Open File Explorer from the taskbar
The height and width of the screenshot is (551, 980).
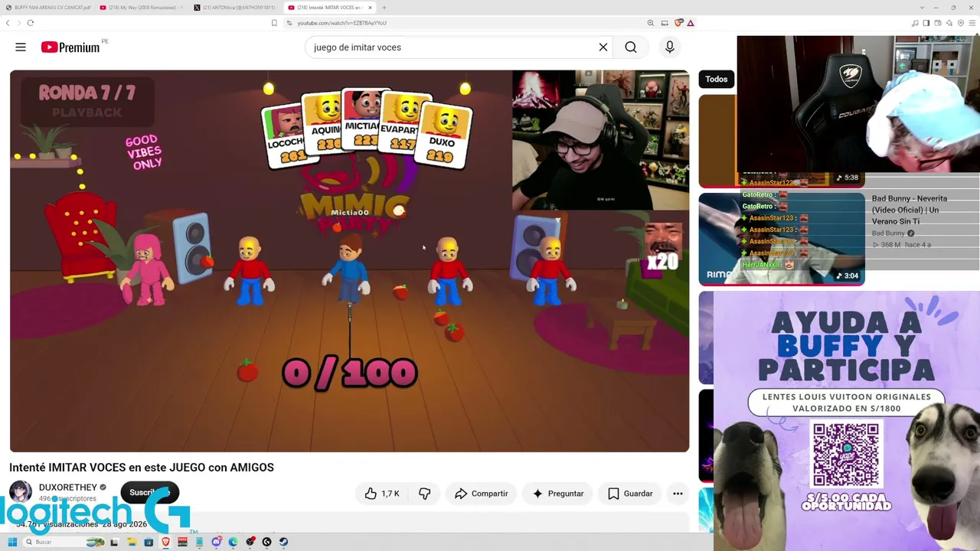point(132,542)
